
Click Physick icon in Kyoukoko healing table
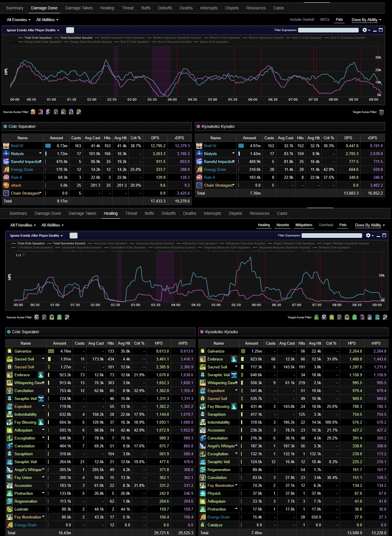tap(203, 493)
